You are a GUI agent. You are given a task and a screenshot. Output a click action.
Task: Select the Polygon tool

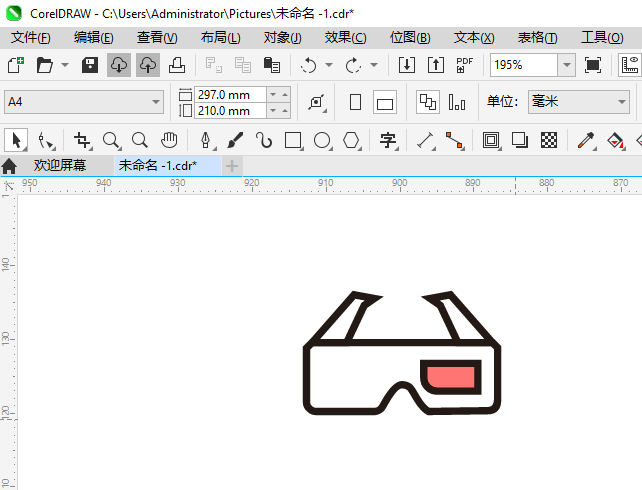coord(351,140)
